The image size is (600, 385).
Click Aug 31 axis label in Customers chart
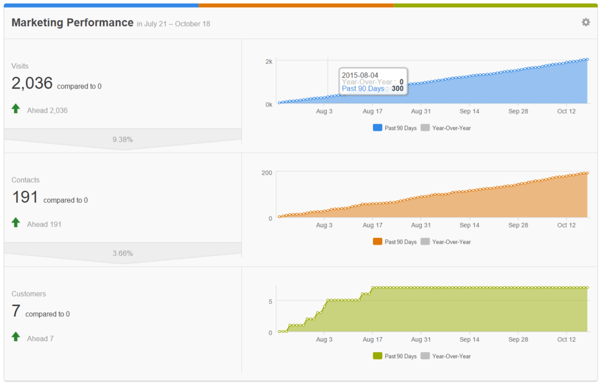421,339
